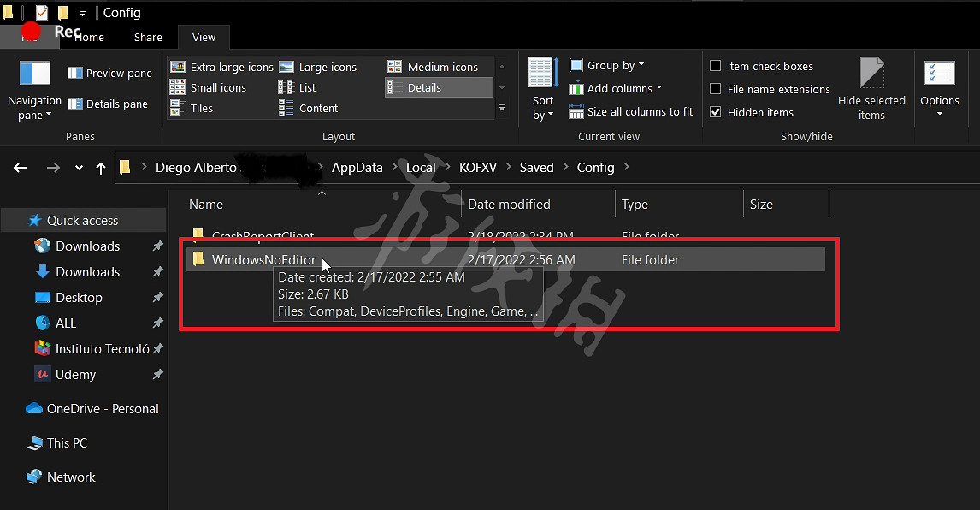Click the Options icon in ribbon

point(939,75)
